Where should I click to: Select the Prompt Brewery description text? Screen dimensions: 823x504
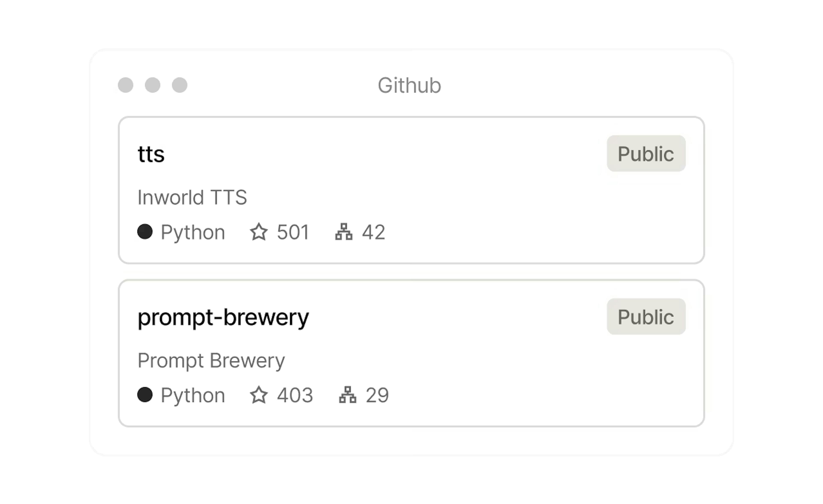tap(211, 360)
